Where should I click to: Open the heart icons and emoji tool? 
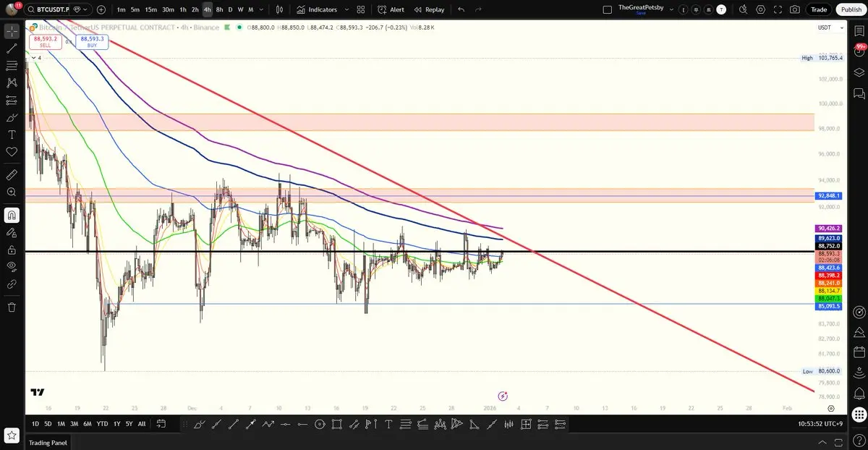click(x=12, y=152)
